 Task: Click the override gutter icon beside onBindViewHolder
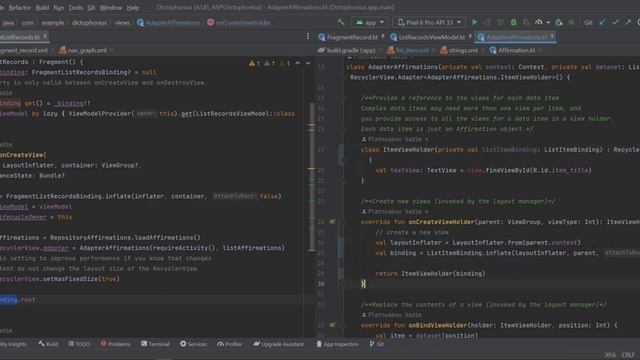click(332, 325)
